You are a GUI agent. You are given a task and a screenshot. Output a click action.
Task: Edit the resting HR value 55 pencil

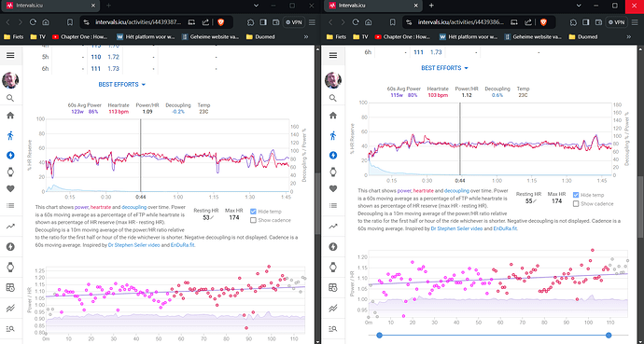point(535,201)
